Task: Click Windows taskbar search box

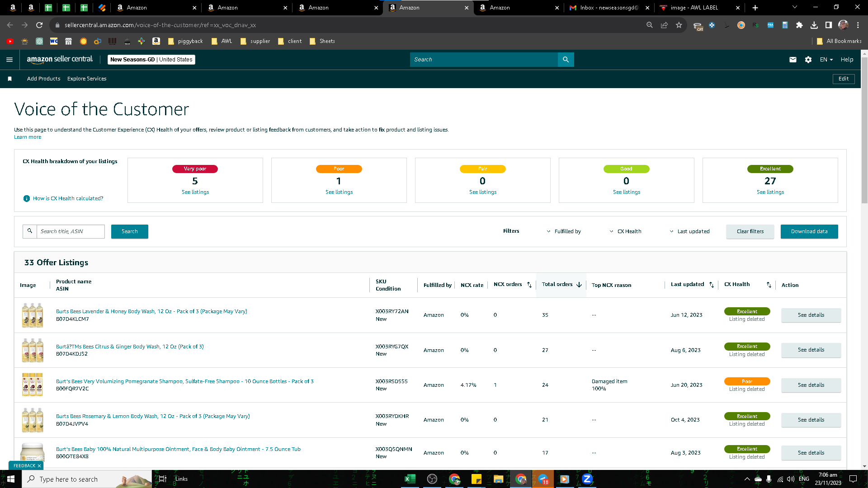Action: click(87, 479)
